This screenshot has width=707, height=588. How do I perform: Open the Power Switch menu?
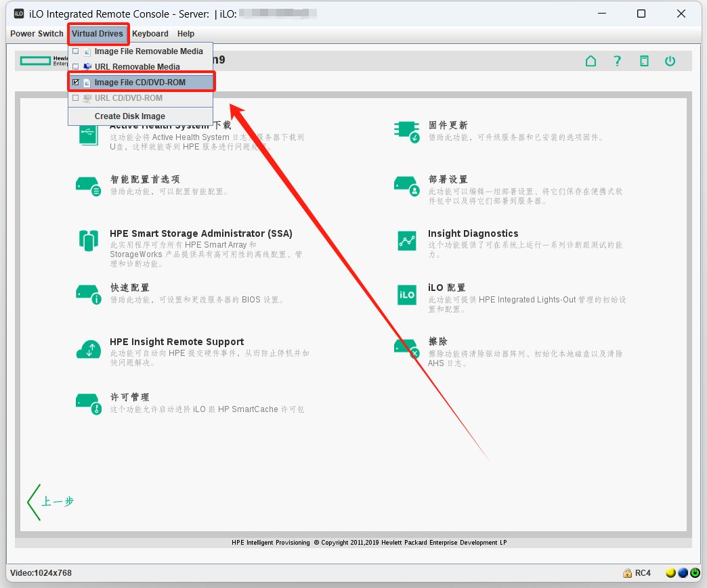coord(37,34)
